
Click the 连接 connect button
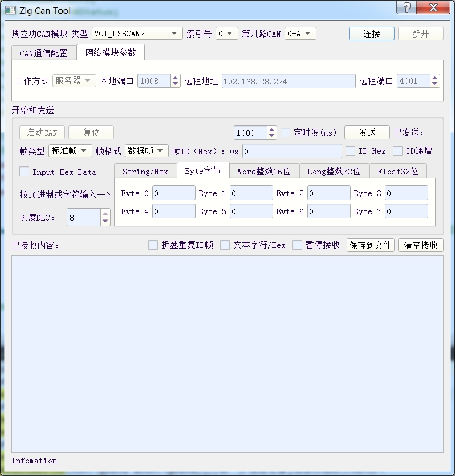(372, 34)
